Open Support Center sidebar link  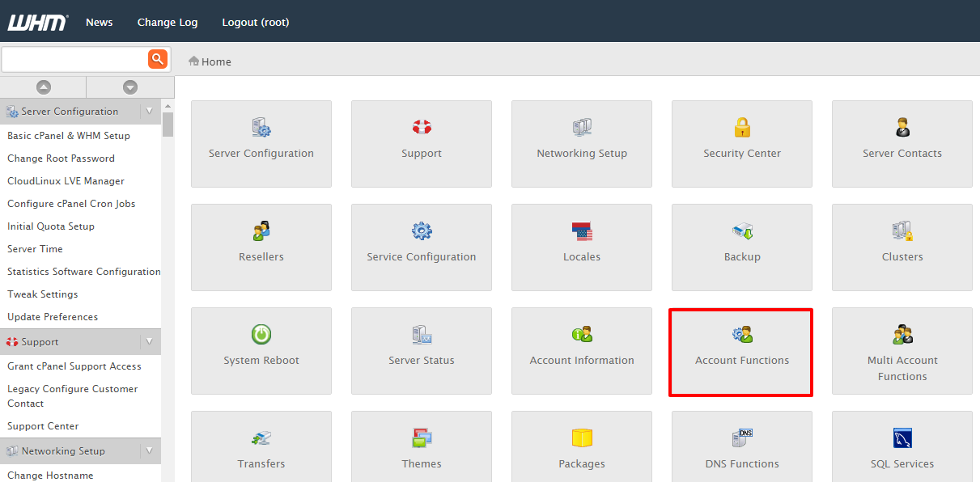point(43,426)
